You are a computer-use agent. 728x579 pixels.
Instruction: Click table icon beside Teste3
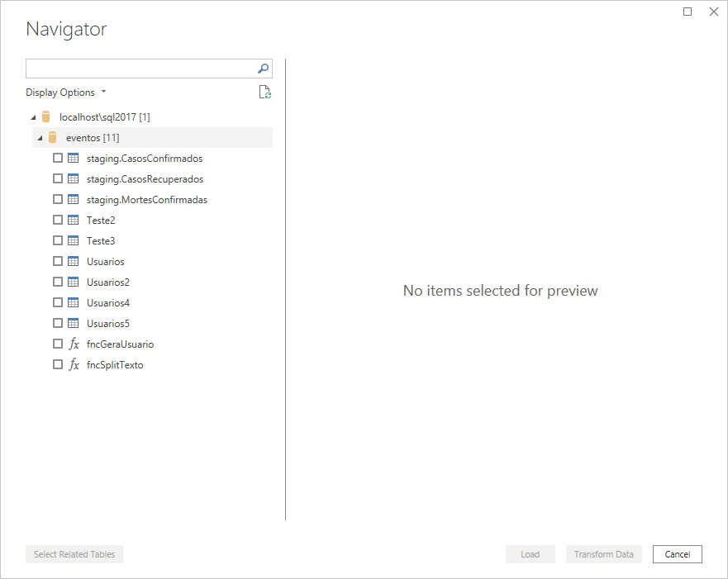pos(74,241)
